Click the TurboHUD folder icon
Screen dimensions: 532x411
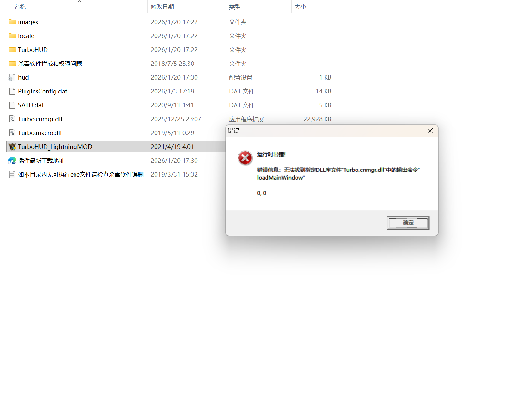[12, 50]
